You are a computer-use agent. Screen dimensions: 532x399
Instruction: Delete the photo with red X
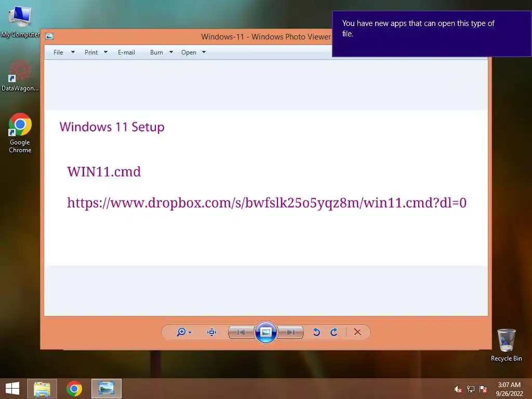[x=357, y=332]
